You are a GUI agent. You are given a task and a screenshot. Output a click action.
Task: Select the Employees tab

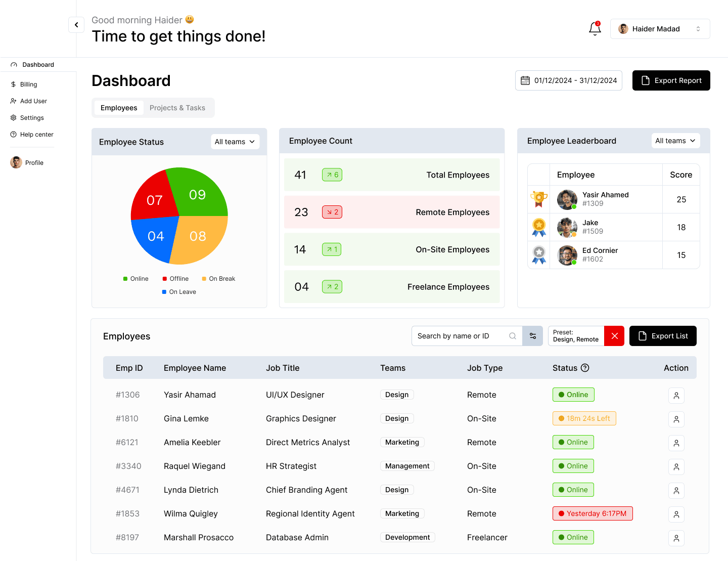tap(119, 108)
